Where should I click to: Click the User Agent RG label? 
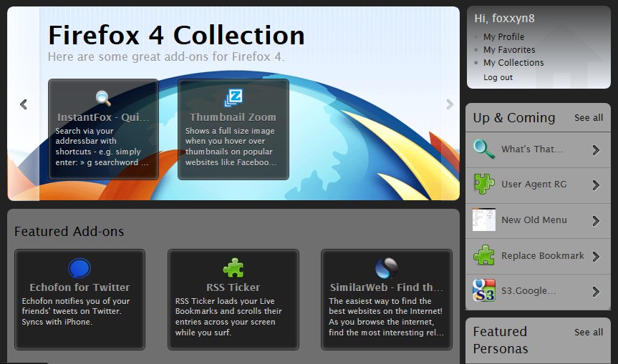coord(534,185)
